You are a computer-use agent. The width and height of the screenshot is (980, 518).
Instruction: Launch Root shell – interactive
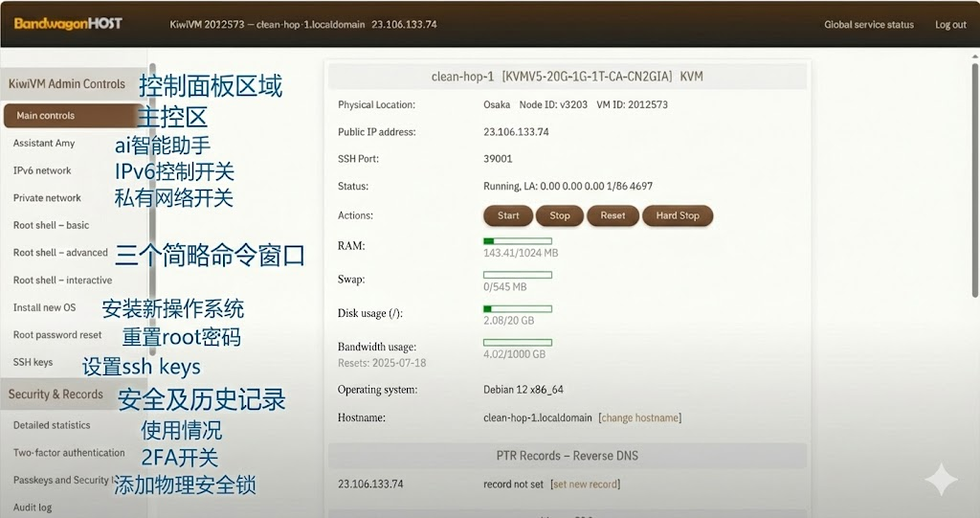coord(62,281)
